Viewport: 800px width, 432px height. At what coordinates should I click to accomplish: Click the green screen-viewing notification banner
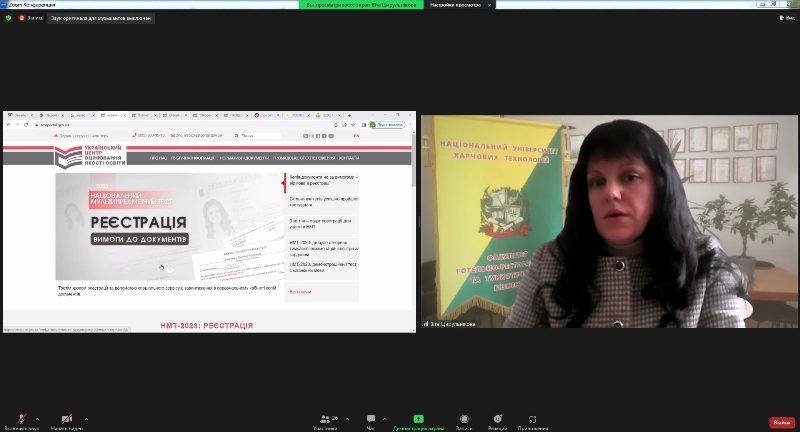coord(361,5)
